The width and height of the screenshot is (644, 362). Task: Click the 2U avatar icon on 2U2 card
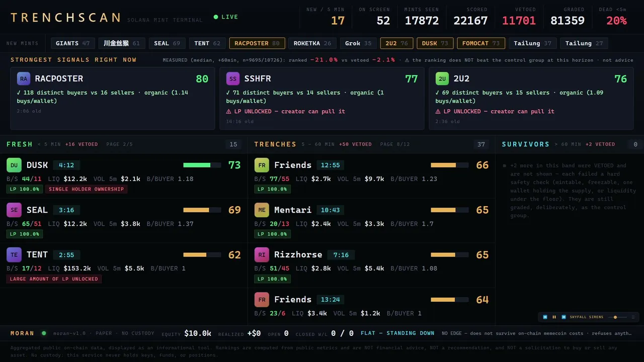[442, 79]
